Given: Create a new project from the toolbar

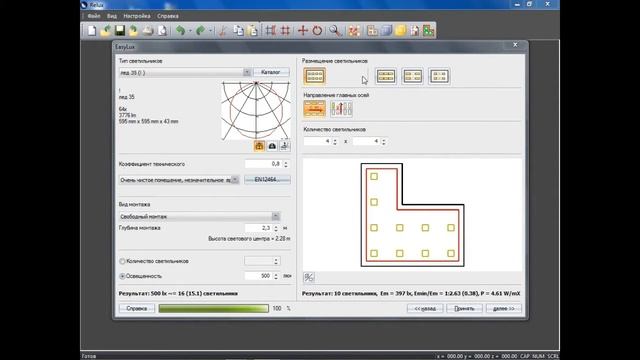Looking at the screenshot, I should (92, 31).
